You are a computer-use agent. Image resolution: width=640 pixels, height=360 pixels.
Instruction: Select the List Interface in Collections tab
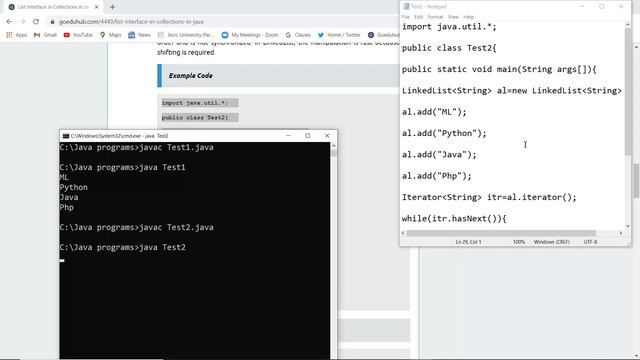pyautogui.click(x=53, y=7)
